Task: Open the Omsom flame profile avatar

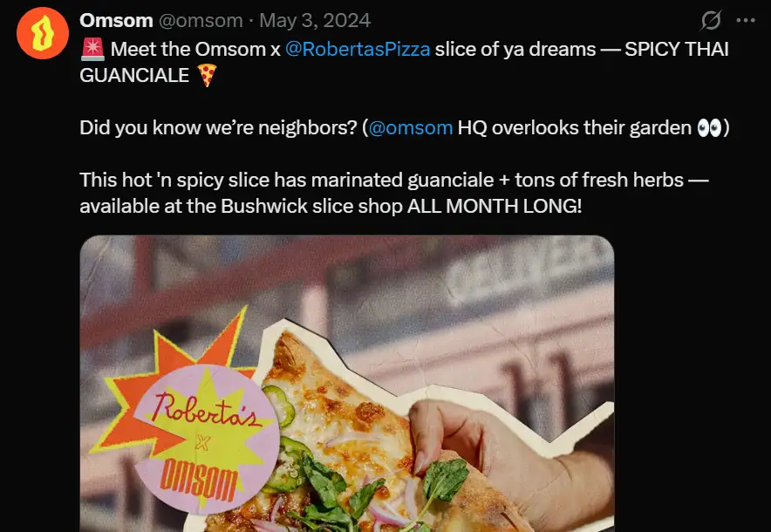Action: click(x=43, y=33)
